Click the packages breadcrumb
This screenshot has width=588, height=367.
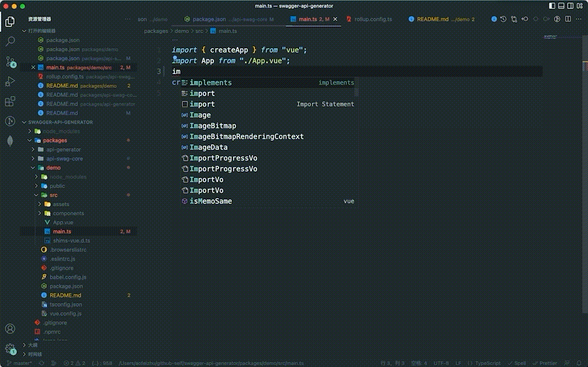pyautogui.click(x=156, y=31)
